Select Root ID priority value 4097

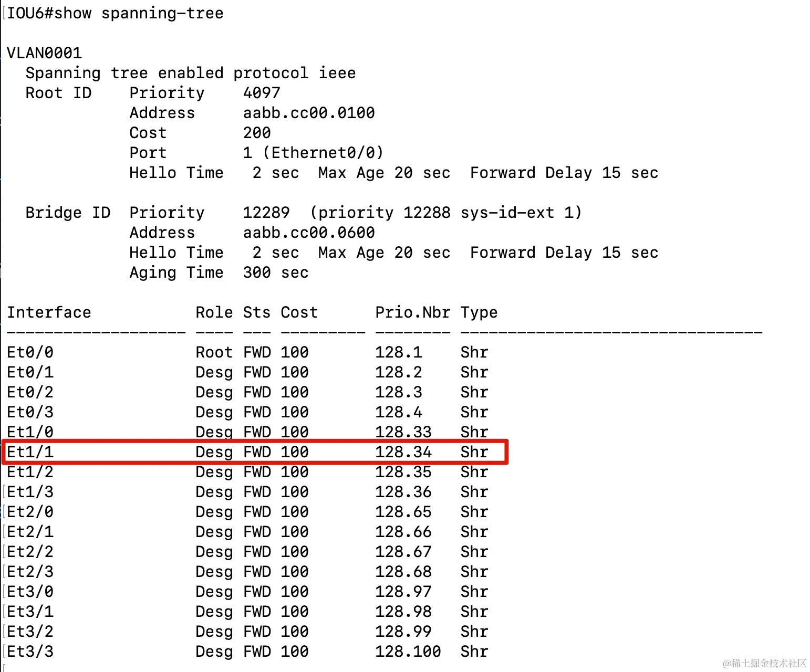(x=262, y=93)
